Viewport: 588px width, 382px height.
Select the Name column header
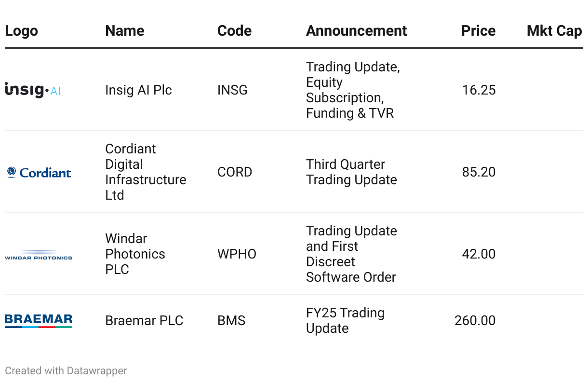click(124, 31)
